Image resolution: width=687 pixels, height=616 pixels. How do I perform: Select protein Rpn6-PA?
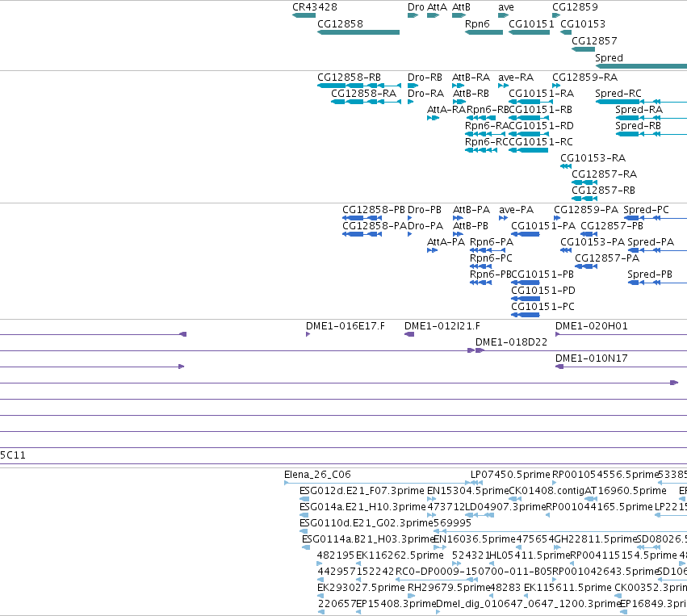[488, 250]
